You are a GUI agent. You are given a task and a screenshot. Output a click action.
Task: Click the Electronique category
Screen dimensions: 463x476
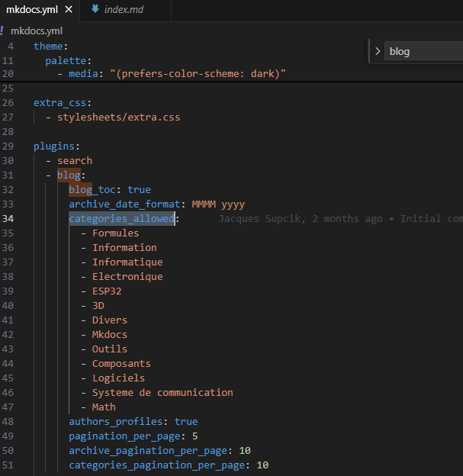tap(127, 277)
